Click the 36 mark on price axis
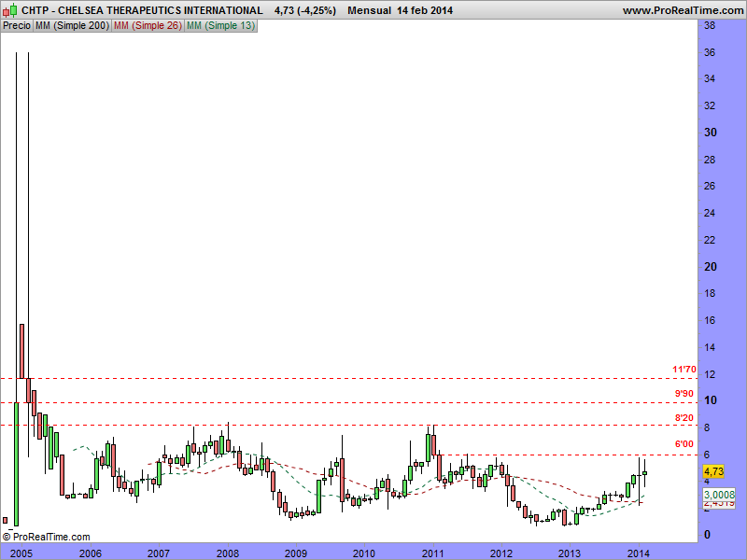Viewport: 747px width, 560px height. 710,52
